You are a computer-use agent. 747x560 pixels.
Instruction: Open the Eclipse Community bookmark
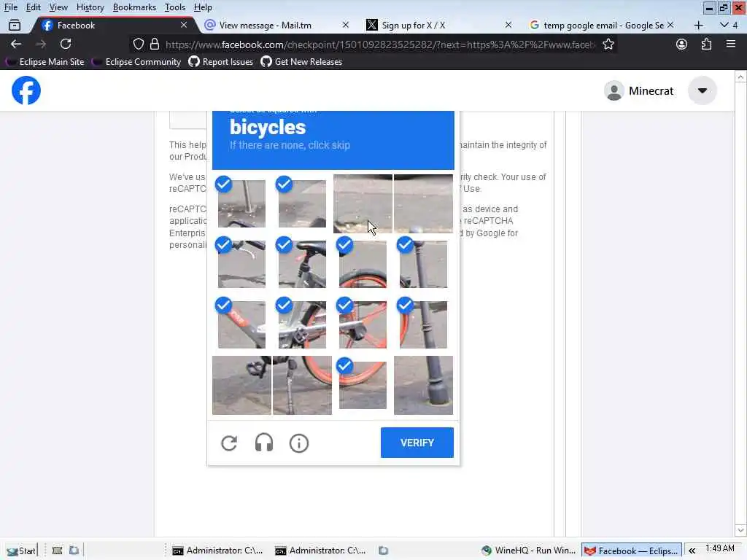[x=136, y=61]
